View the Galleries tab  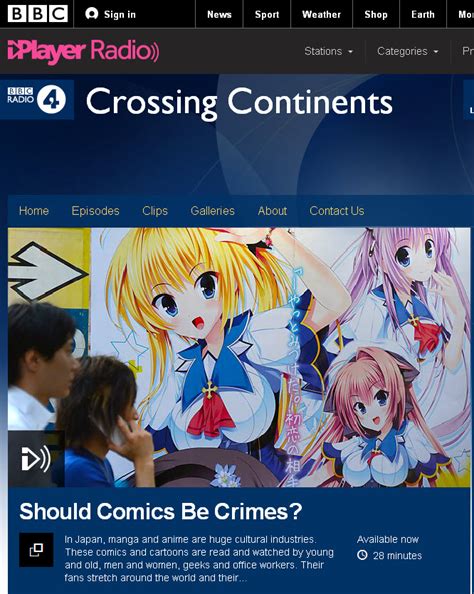(x=213, y=211)
